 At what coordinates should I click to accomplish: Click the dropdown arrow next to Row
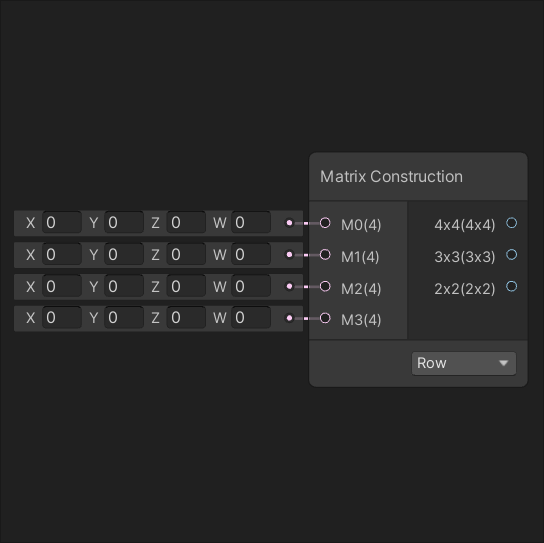coord(503,363)
